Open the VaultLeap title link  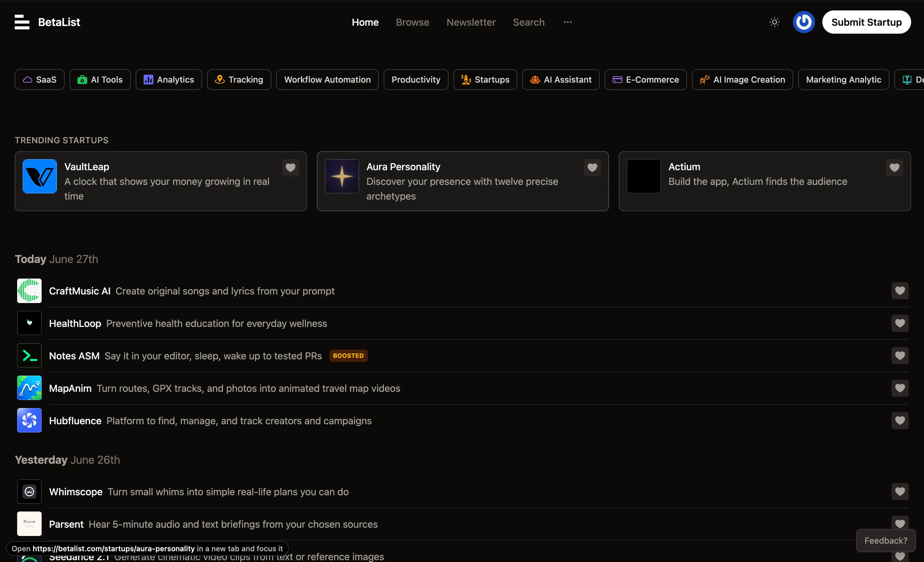[87, 167]
